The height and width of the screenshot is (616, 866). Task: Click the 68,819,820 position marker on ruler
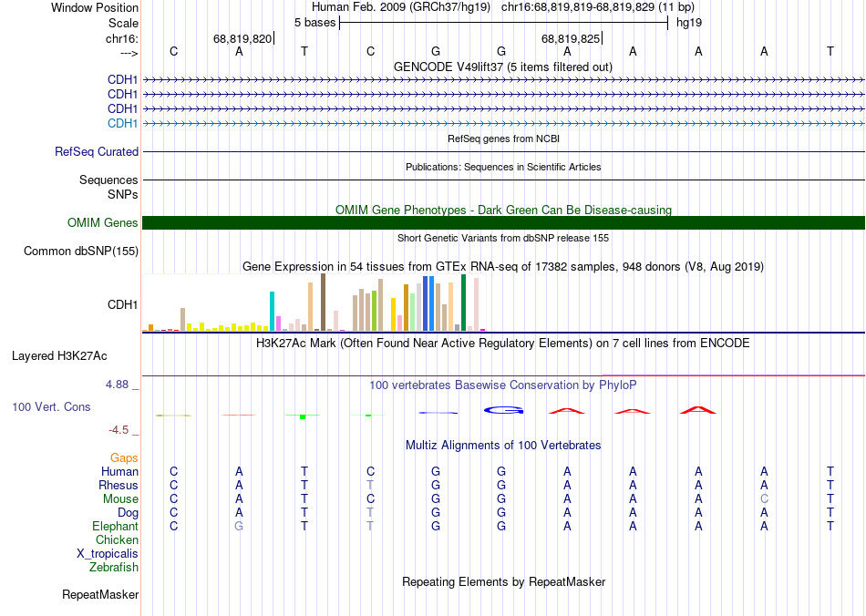click(242, 38)
